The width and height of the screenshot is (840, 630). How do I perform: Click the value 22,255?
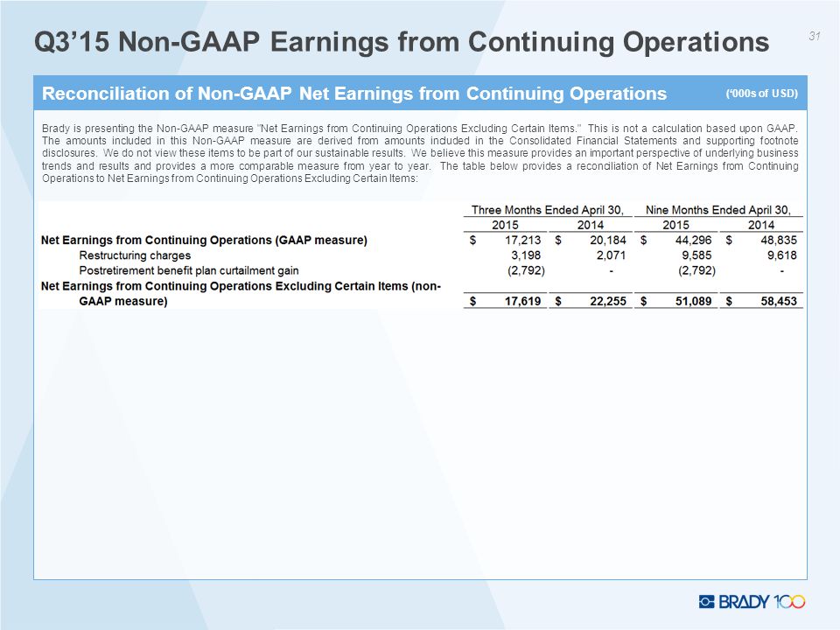pos(608,301)
